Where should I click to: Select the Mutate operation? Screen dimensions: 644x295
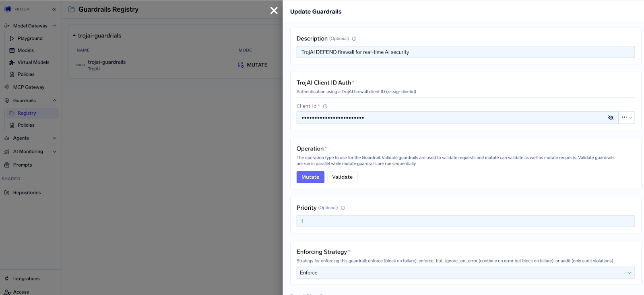pyautogui.click(x=310, y=177)
